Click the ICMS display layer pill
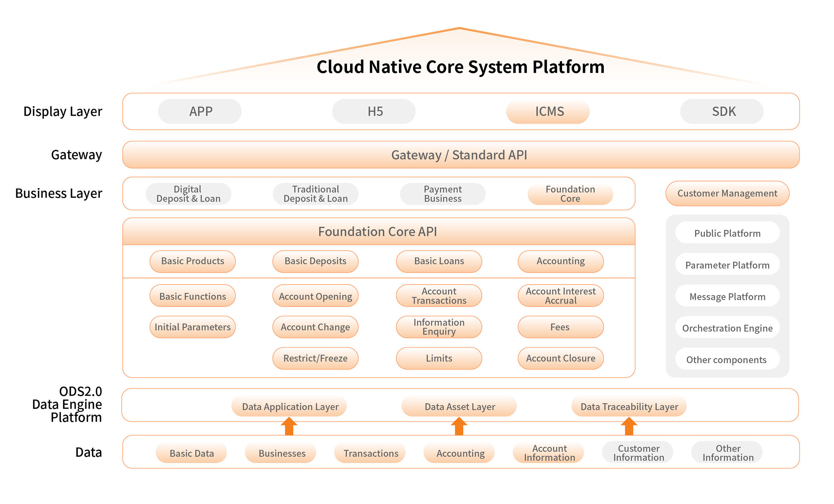Viewport: 834px width, 504px height. tap(547, 111)
